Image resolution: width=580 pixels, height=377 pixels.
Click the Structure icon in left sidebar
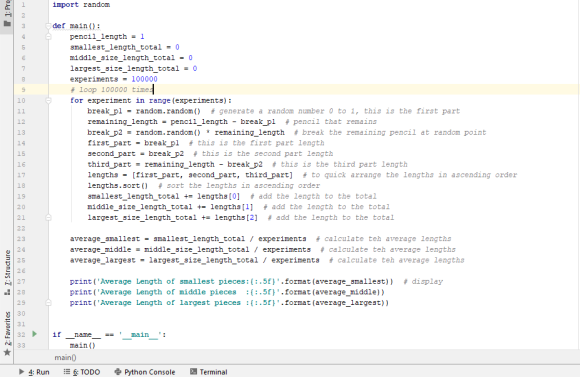coord(7,292)
